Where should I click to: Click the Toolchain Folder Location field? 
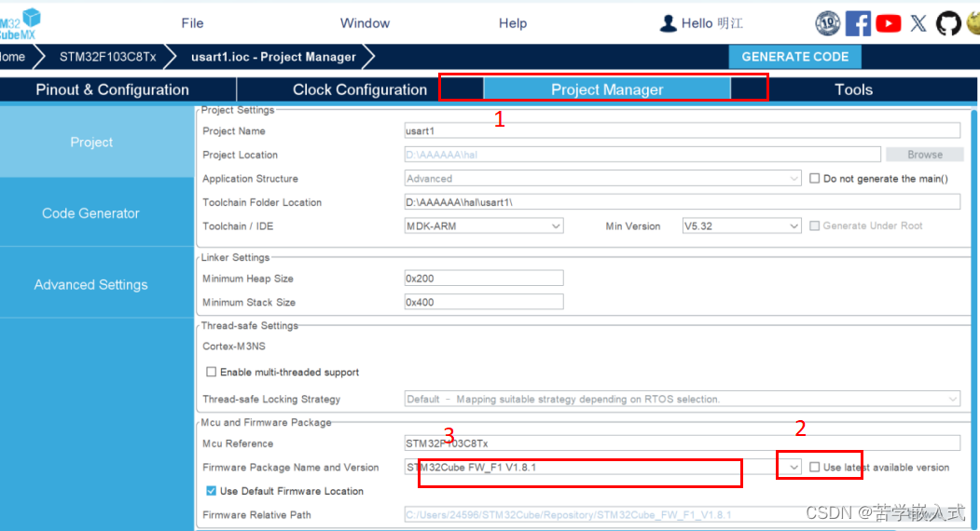(x=682, y=202)
